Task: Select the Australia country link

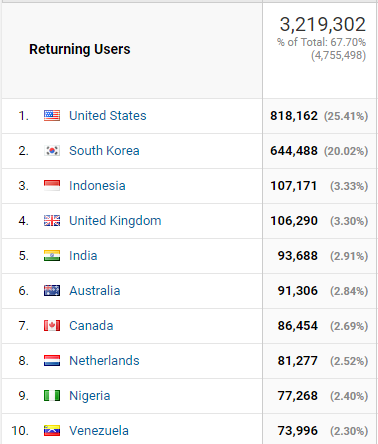Action: pyautogui.click(x=94, y=291)
